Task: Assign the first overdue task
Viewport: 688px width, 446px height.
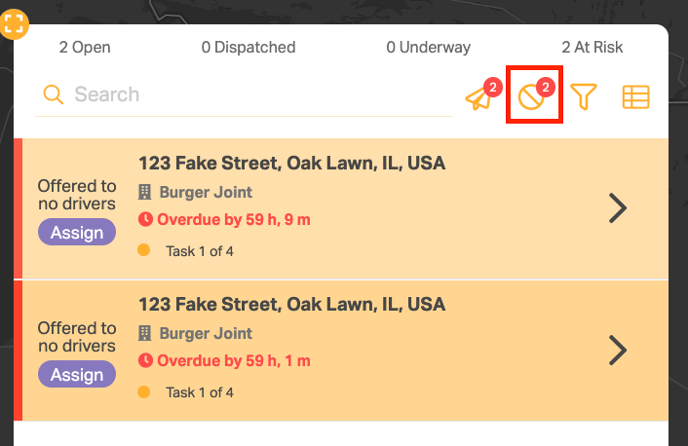Action: pyautogui.click(x=77, y=232)
